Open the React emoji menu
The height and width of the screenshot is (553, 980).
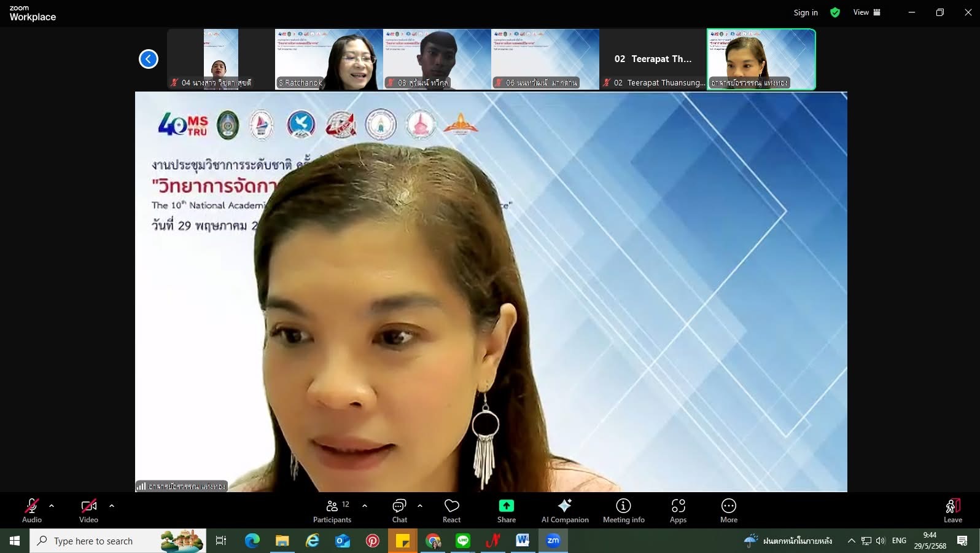[x=451, y=511]
